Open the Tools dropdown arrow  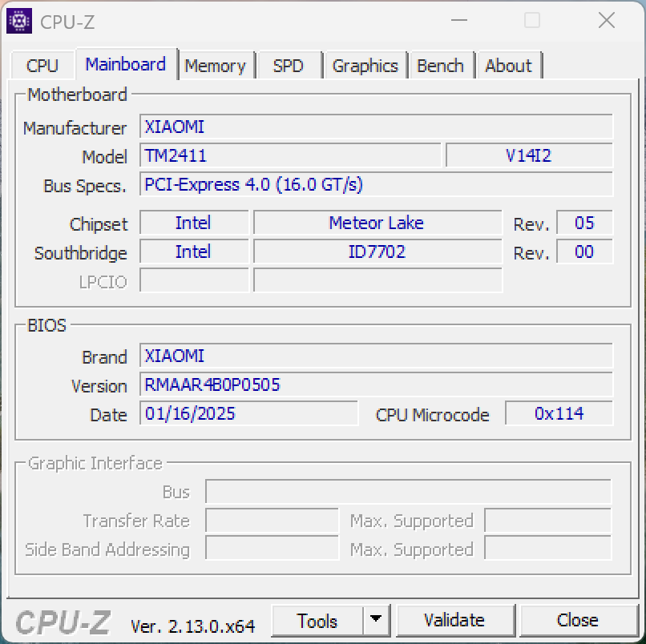pos(376,620)
